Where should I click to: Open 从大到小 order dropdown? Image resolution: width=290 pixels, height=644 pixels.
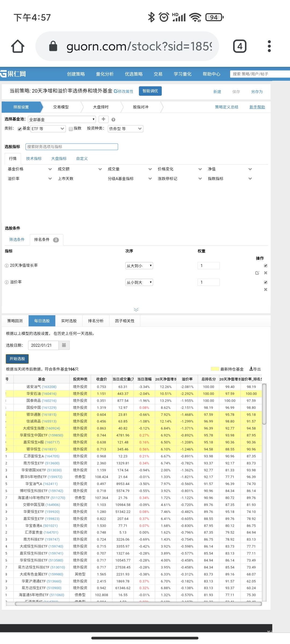pos(139,266)
